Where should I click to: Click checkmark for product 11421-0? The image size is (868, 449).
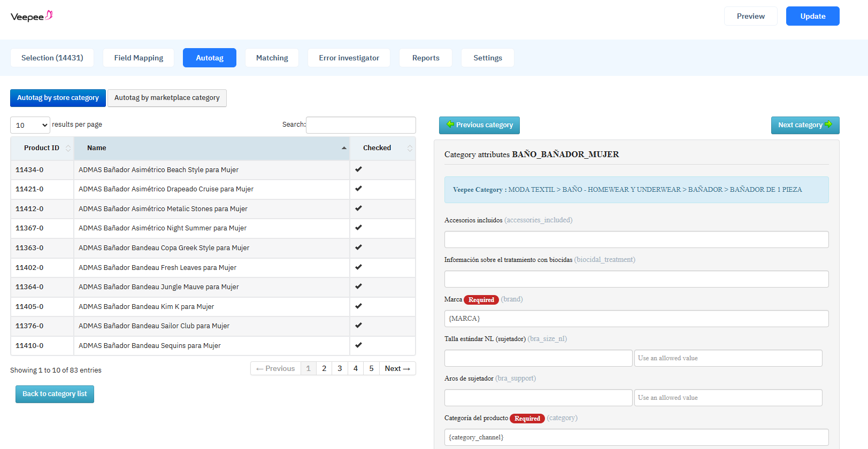[358, 188]
